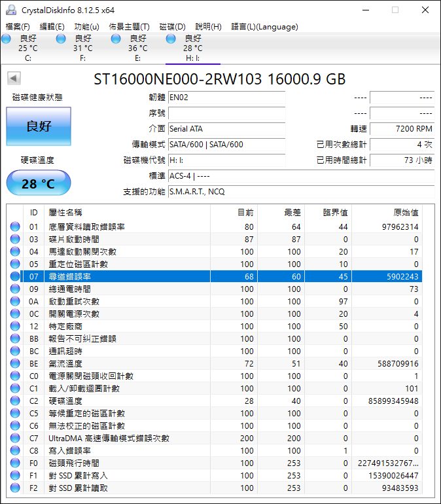Click the status orb for attribute BB
Image resolution: width=441 pixels, height=504 pixels.
pos(15,338)
